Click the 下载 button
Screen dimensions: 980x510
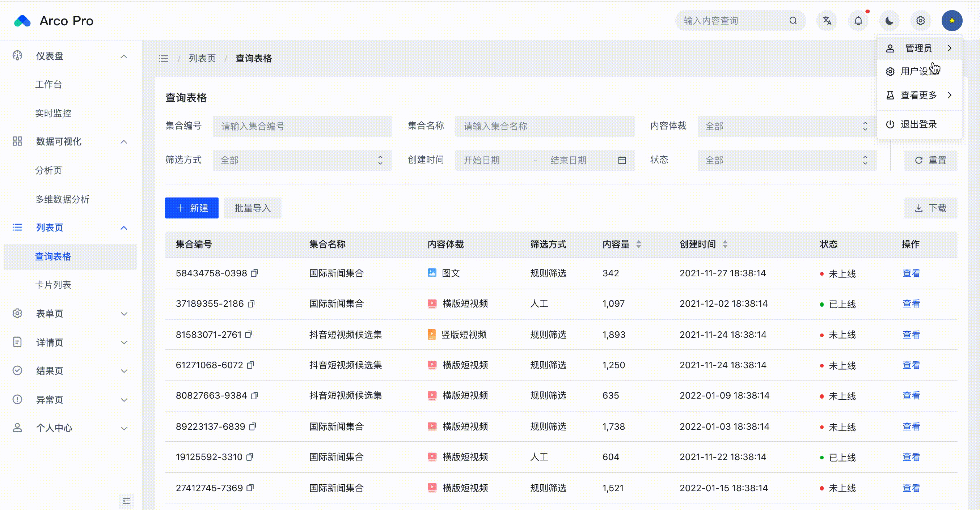coord(930,208)
